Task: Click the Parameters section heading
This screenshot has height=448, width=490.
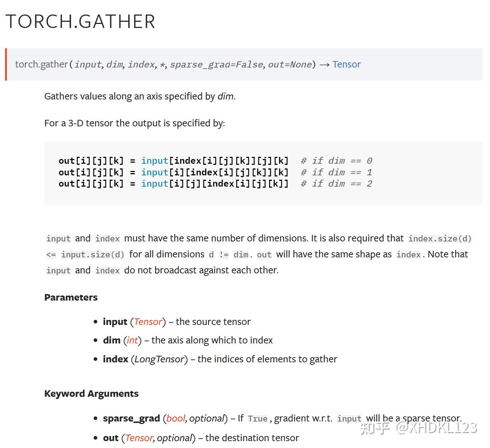Action: 71,297
